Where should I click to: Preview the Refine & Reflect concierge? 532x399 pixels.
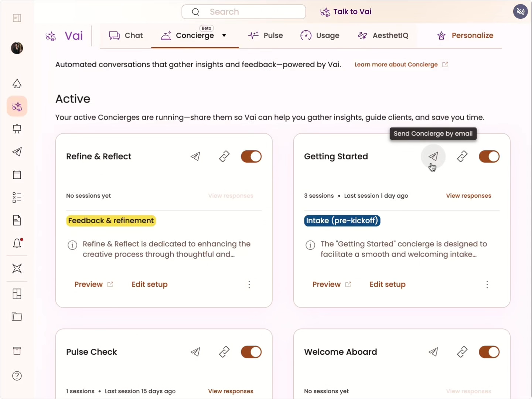[94, 284]
